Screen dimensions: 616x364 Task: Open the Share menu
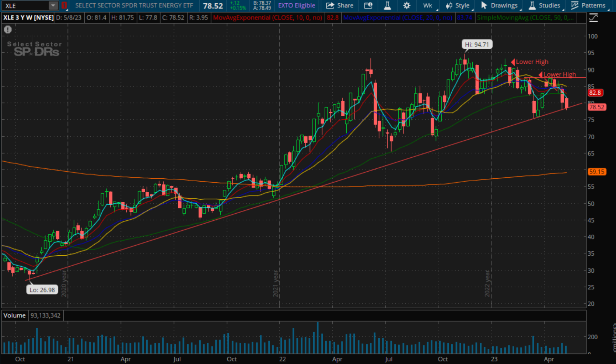click(340, 6)
